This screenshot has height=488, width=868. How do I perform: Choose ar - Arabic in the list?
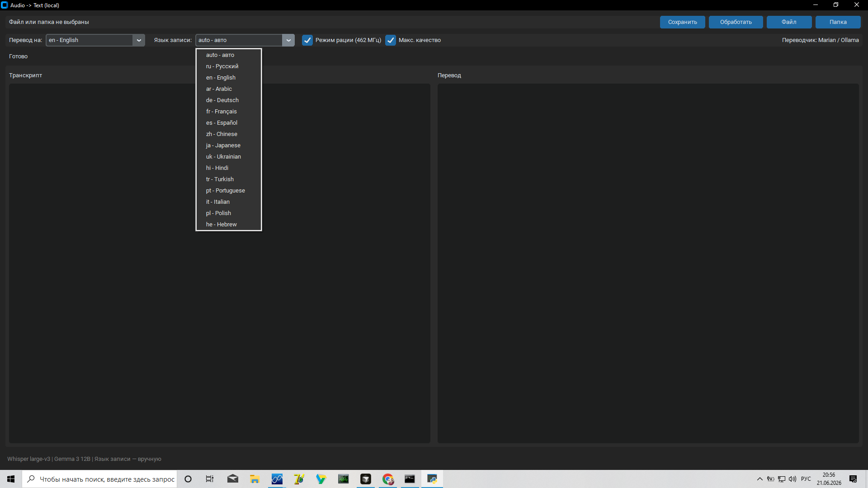229,89
